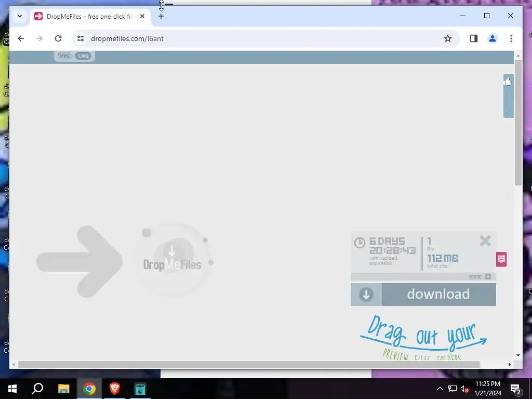Click the vertical scrollbar up arrow

pyautogui.click(x=518, y=55)
